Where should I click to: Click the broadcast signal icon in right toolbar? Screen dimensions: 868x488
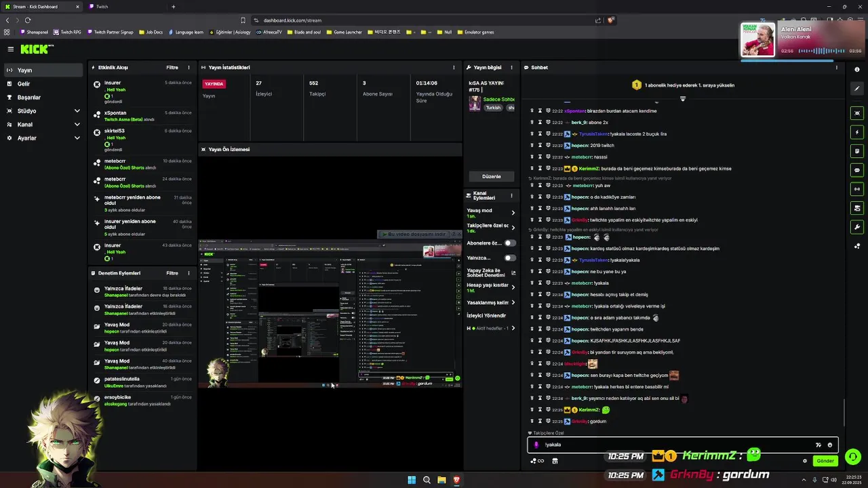coord(857,189)
